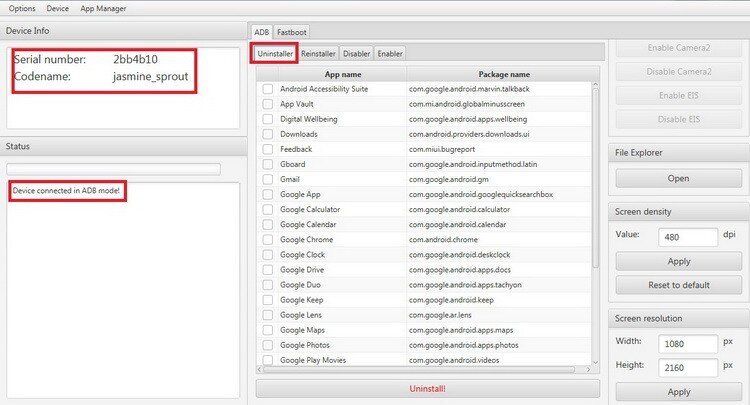Click Reset to default button
Image resolution: width=750 pixels, height=405 pixels.
679,285
